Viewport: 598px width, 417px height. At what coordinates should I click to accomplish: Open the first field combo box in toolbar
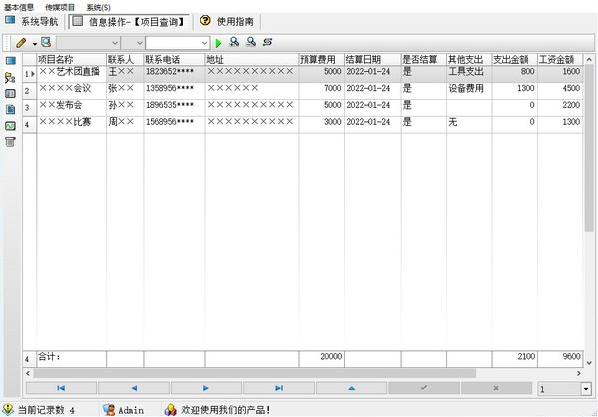(x=88, y=43)
